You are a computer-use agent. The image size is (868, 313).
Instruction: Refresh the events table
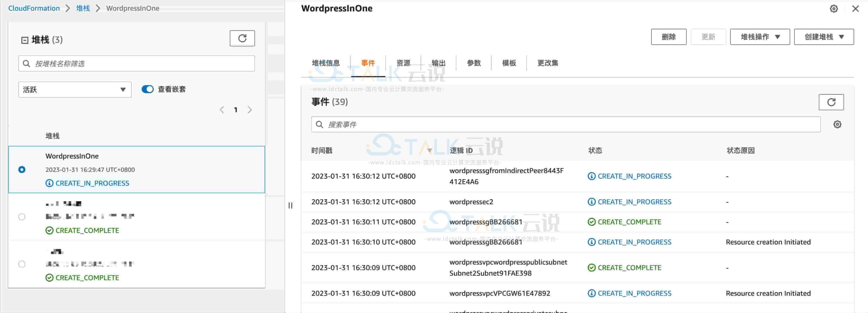pos(831,102)
